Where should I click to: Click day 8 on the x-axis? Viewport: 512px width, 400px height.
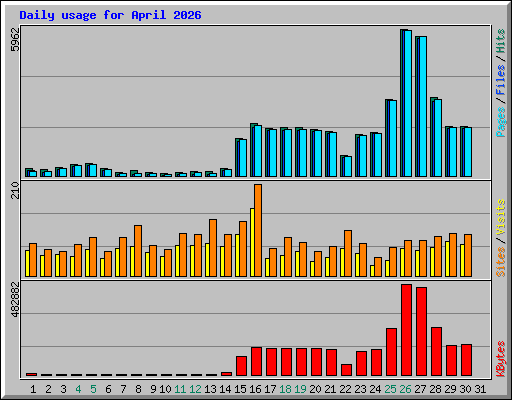pos(138,389)
